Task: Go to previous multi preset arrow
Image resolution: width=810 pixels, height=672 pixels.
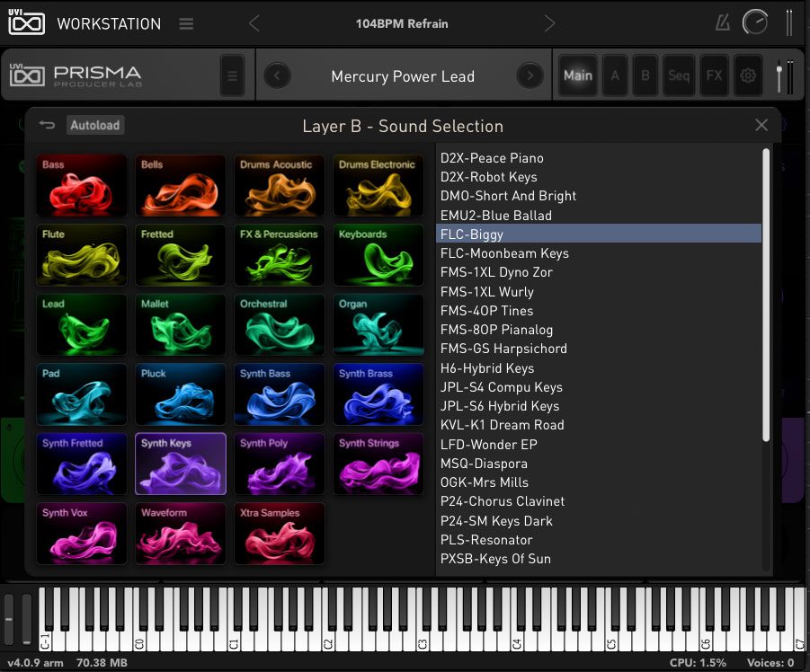Action: point(254,23)
